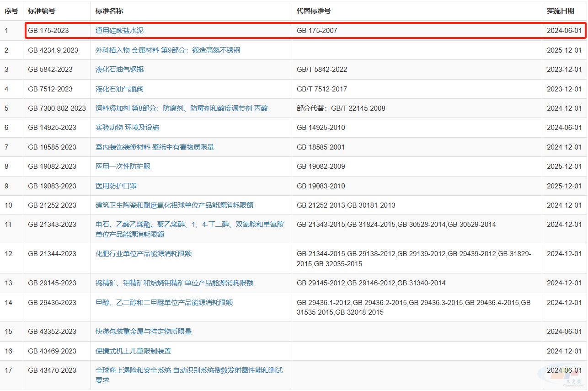Click the 实施日期 column header
Image resolution: width=588 pixels, height=391 pixels.
click(x=560, y=11)
